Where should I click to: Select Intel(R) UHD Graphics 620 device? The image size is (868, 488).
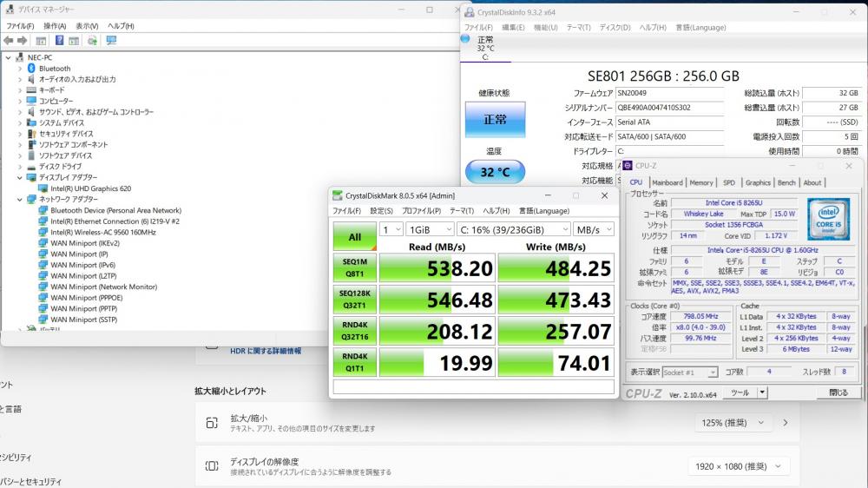(91, 188)
